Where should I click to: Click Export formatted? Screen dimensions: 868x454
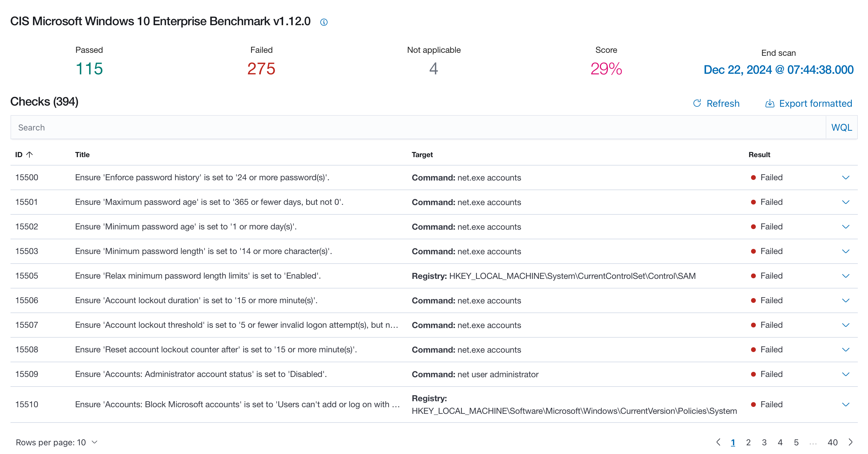[x=808, y=103]
